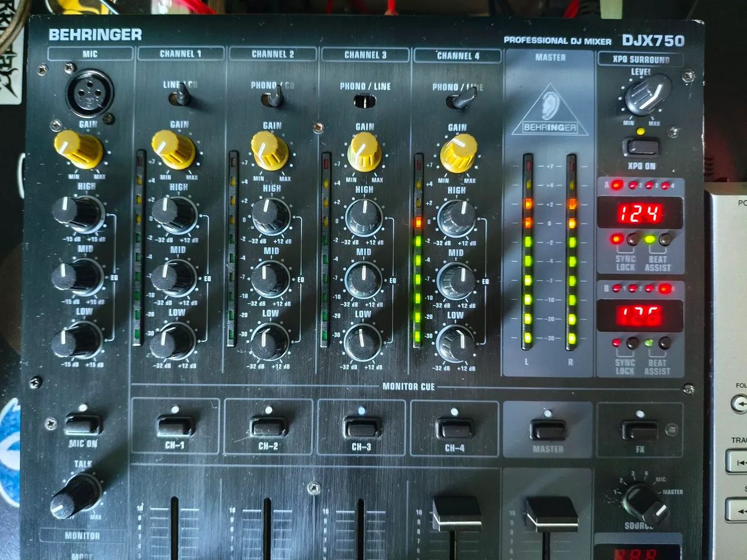Screen dimensions: 747x560
Task: Grab the master section fader cap
Action: pos(551,514)
